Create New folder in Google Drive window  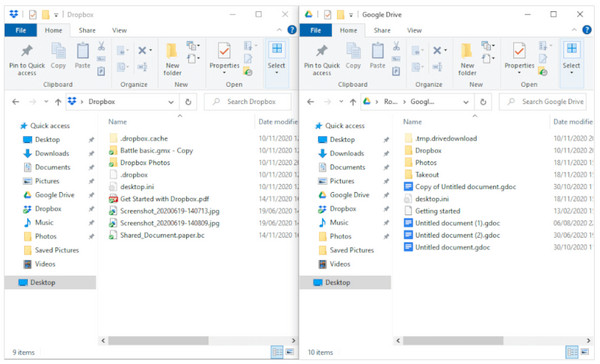point(467,59)
